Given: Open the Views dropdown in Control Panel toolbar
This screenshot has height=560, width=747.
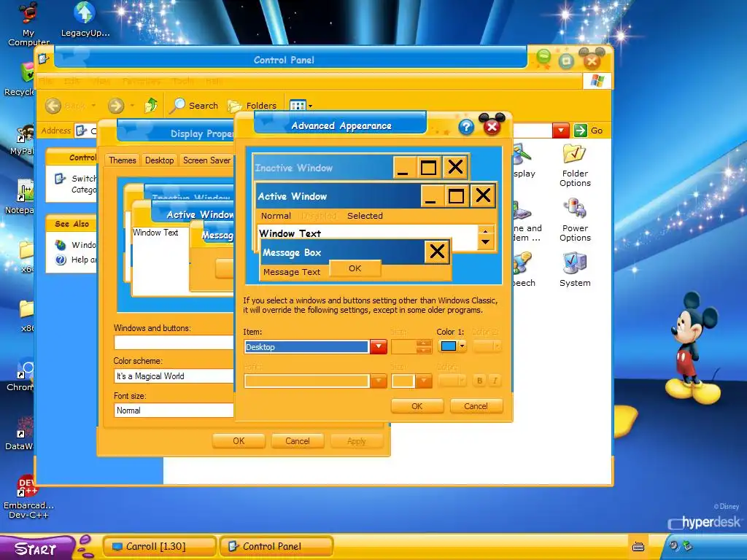Looking at the screenshot, I should [301, 105].
